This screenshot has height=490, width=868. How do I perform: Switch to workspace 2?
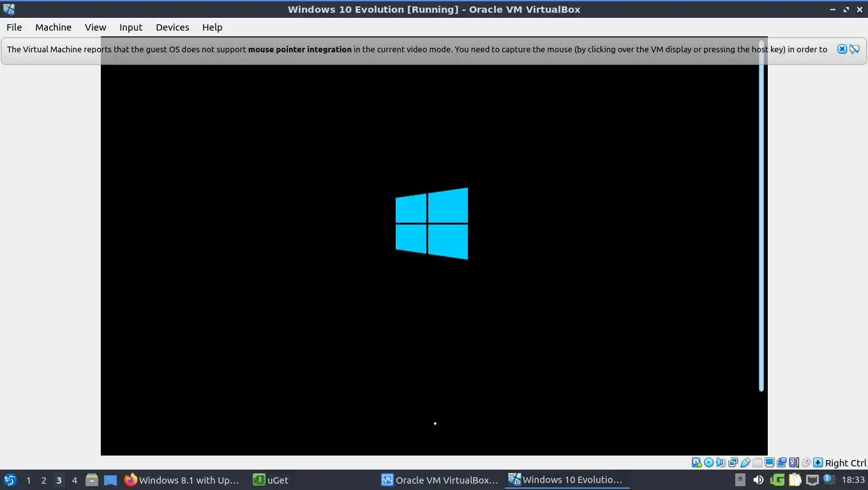point(43,480)
